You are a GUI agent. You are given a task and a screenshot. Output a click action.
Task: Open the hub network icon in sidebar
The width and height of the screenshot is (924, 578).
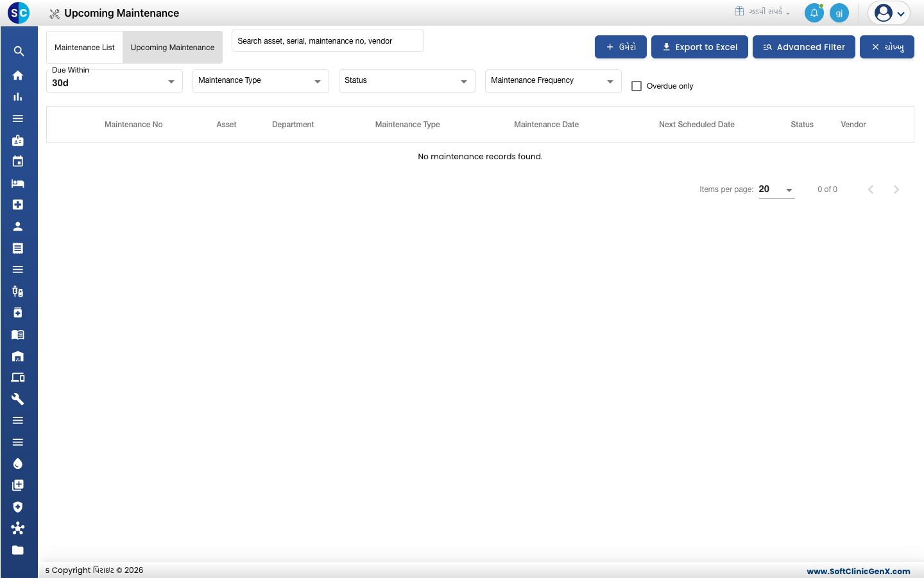[18, 529]
